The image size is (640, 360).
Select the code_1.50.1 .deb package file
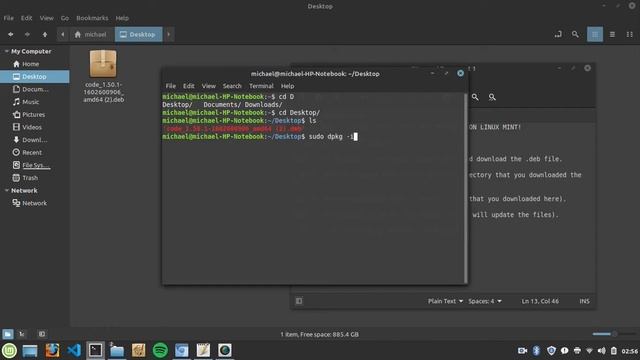click(103, 76)
